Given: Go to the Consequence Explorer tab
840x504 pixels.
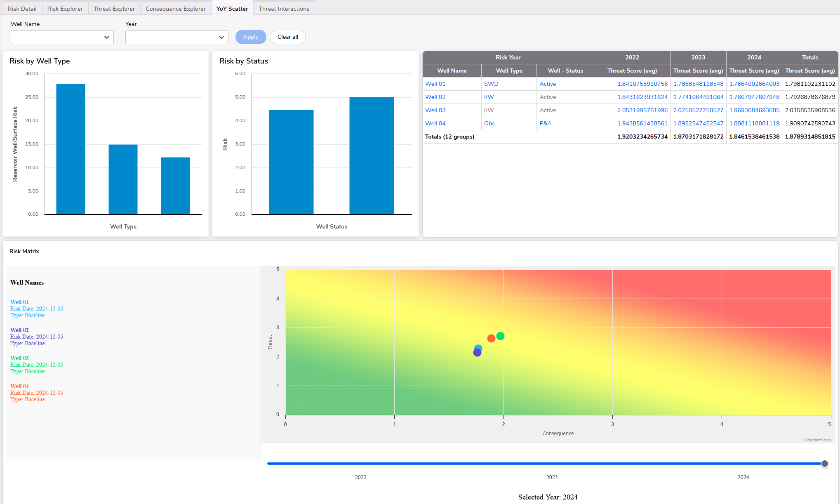Looking at the screenshot, I should tap(175, 9).
